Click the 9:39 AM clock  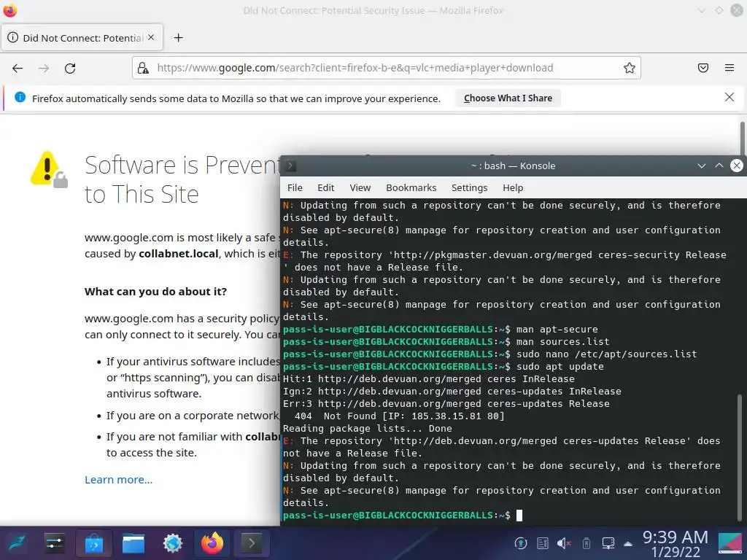(x=676, y=537)
